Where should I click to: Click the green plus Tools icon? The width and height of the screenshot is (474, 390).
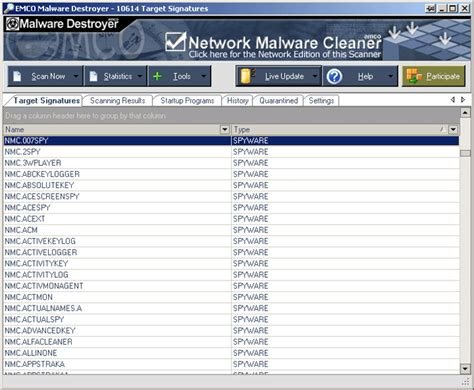click(x=157, y=76)
